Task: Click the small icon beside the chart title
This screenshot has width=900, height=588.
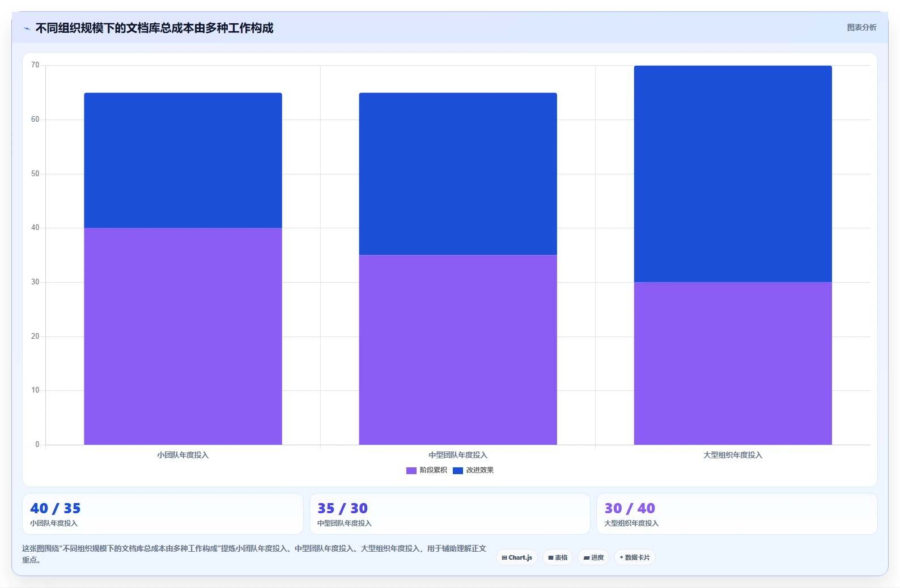Action: point(27,28)
